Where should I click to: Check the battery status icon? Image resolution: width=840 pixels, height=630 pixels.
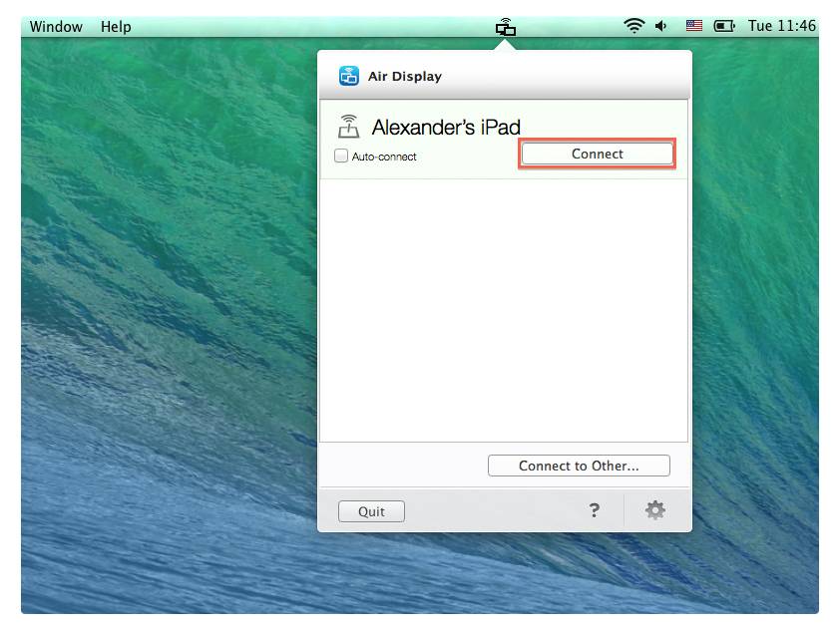click(x=724, y=27)
